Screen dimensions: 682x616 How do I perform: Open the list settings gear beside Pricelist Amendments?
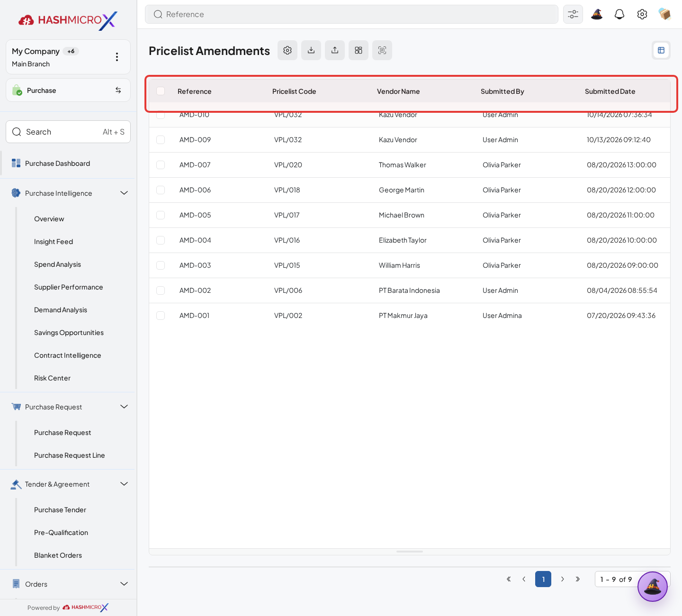[x=287, y=50]
